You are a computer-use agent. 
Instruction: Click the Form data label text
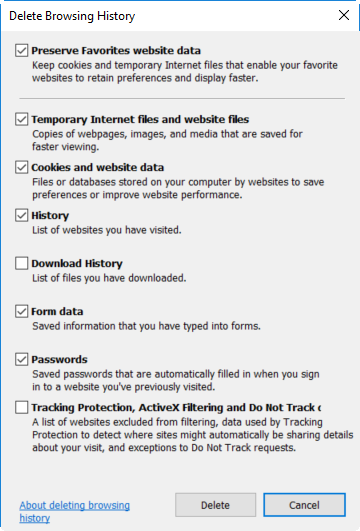[x=57, y=312]
